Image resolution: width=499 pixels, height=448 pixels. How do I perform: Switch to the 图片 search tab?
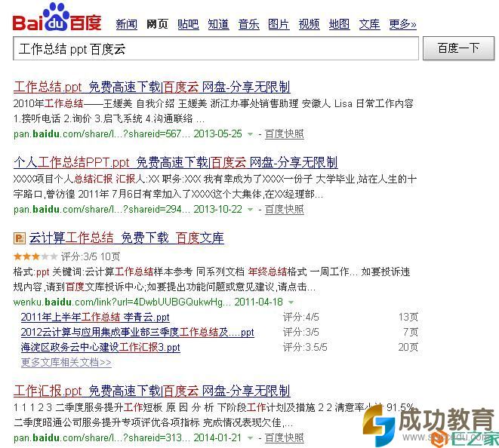(x=279, y=24)
